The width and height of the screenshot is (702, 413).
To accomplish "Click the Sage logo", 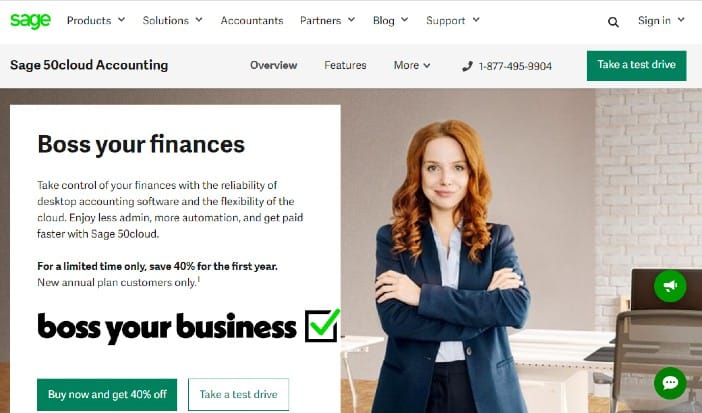I will (x=30, y=21).
